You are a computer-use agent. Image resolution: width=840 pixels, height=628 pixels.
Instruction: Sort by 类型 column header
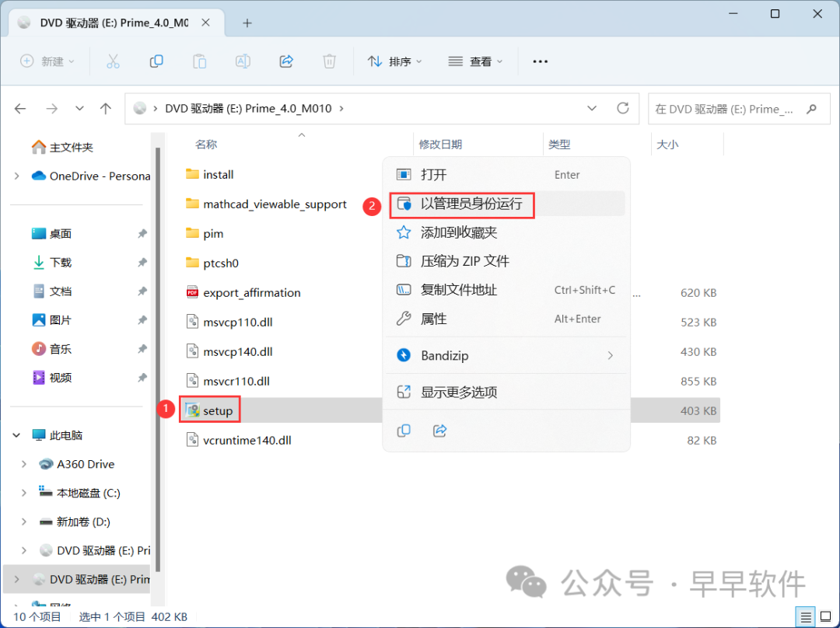tap(559, 145)
